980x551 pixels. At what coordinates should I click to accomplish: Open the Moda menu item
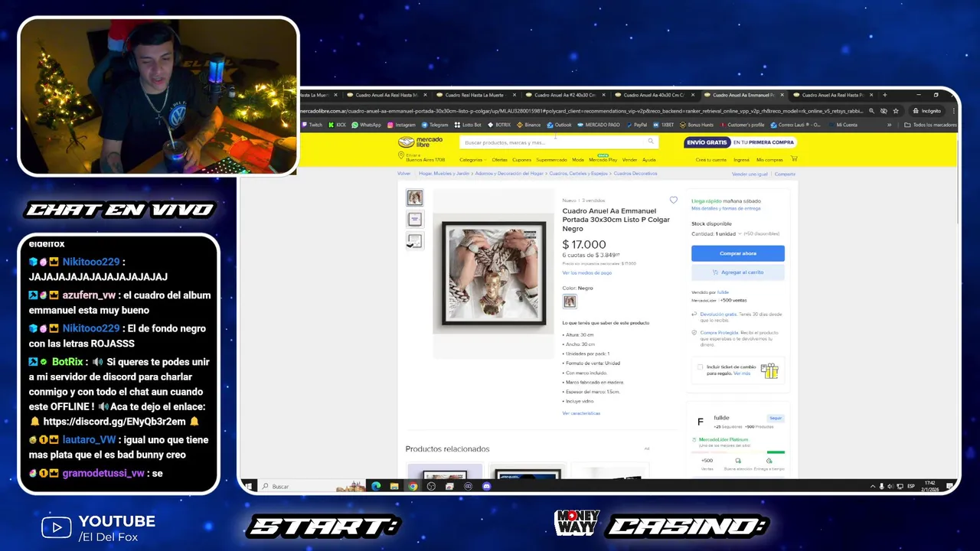(x=578, y=160)
